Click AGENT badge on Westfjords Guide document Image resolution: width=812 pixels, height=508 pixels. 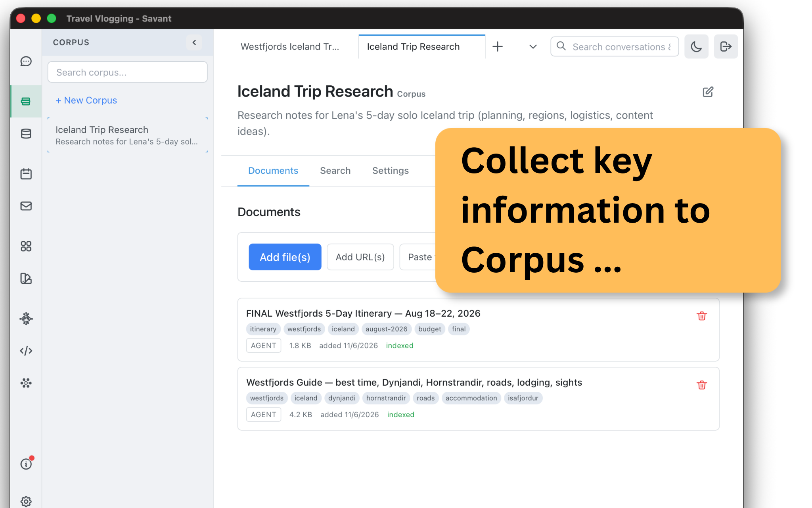[x=263, y=415]
